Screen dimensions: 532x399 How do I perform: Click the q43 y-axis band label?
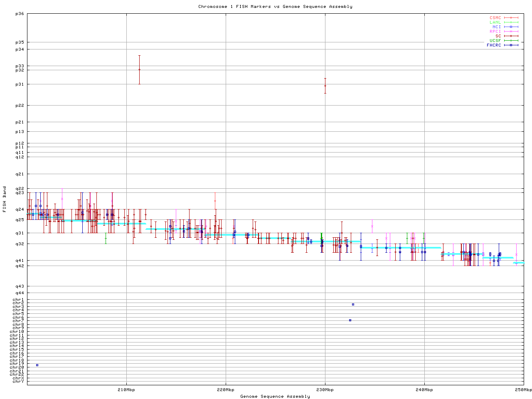(x=20, y=286)
